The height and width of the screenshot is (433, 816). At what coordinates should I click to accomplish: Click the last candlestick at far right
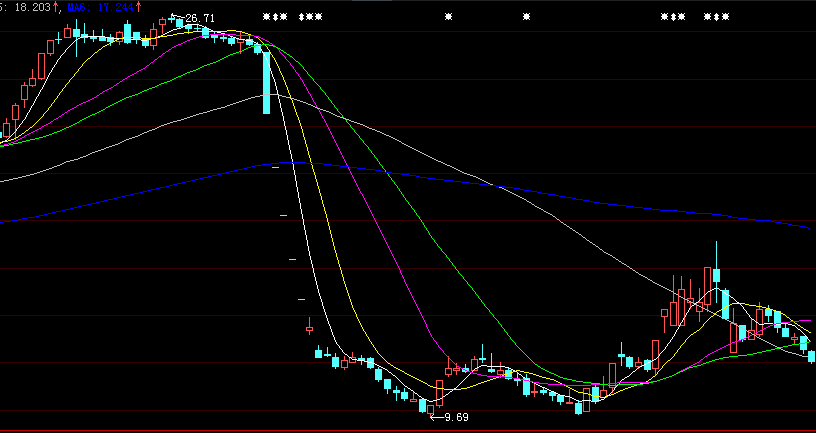click(810, 356)
